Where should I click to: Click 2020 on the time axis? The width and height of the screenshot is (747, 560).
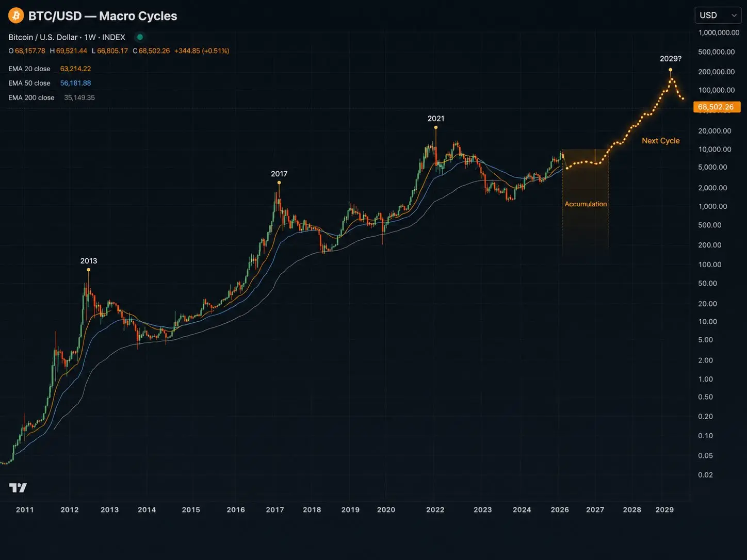coord(386,510)
